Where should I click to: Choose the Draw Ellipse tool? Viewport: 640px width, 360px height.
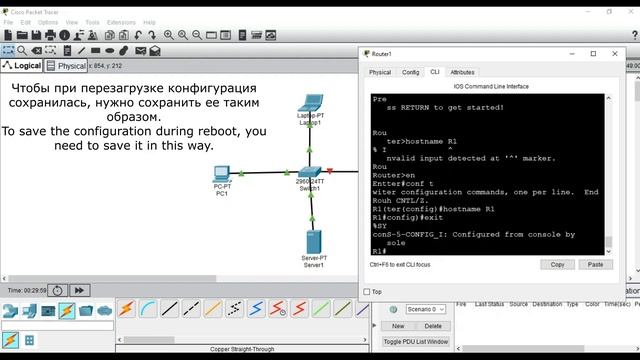click(109, 51)
